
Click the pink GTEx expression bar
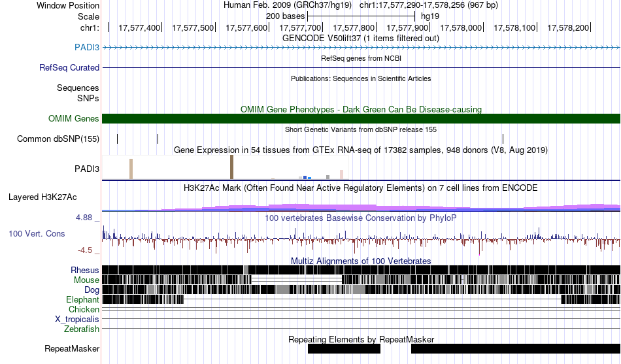(342, 174)
